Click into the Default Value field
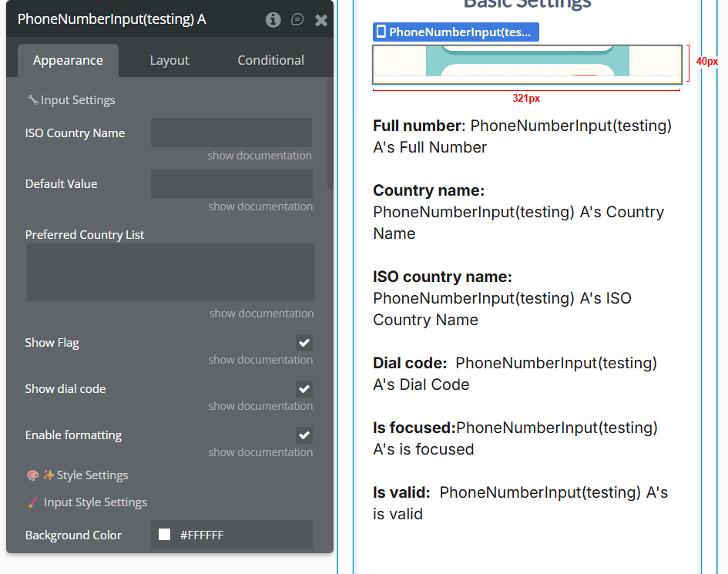Viewport: 728px width, 574px height. point(231,184)
